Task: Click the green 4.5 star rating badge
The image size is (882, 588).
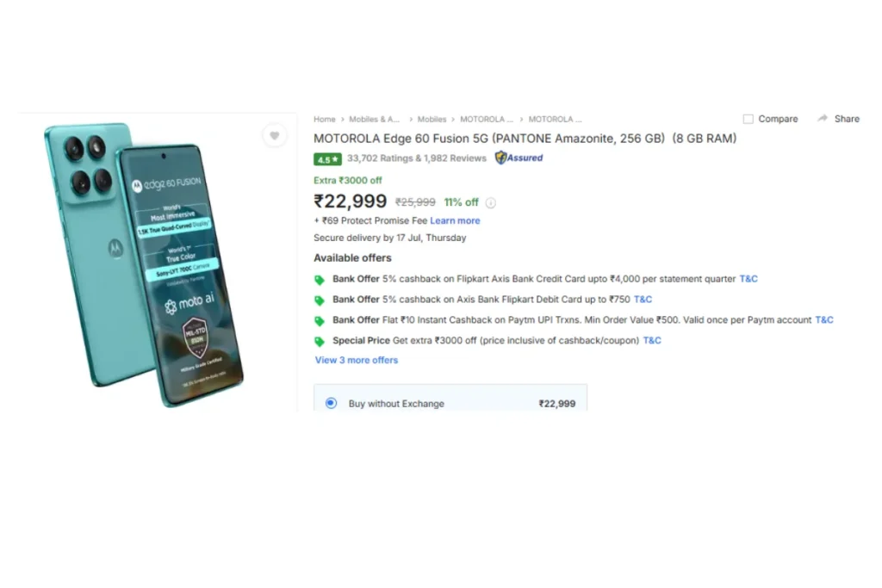Action: click(327, 159)
